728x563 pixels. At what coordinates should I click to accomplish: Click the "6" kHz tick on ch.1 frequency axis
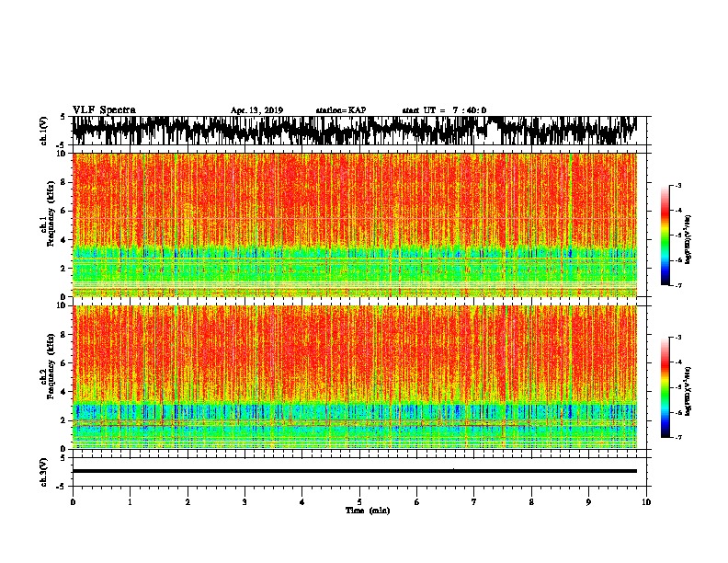click(64, 211)
